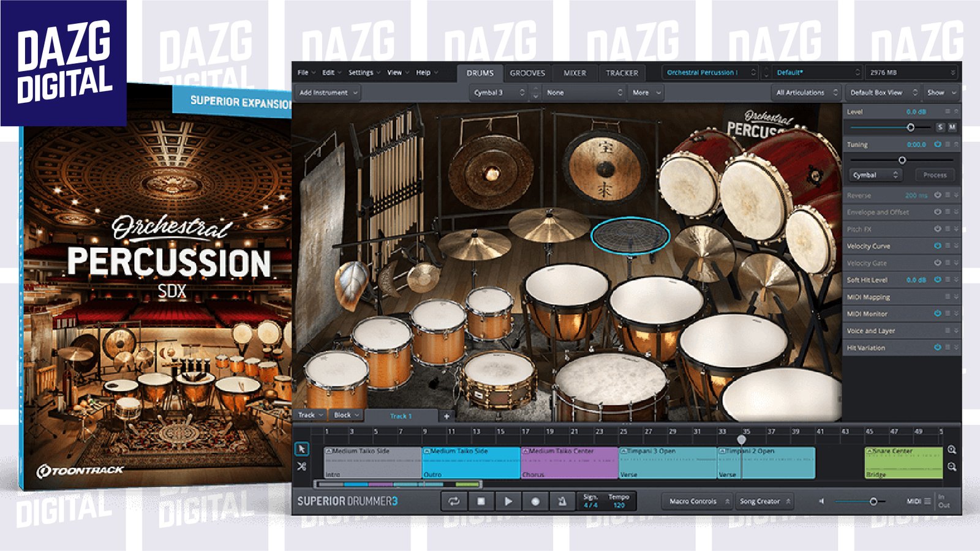Image resolution: width=980 pixels, height=551 pixels.
Task: Mute the instrument with M button
Action: pos(952,127)
